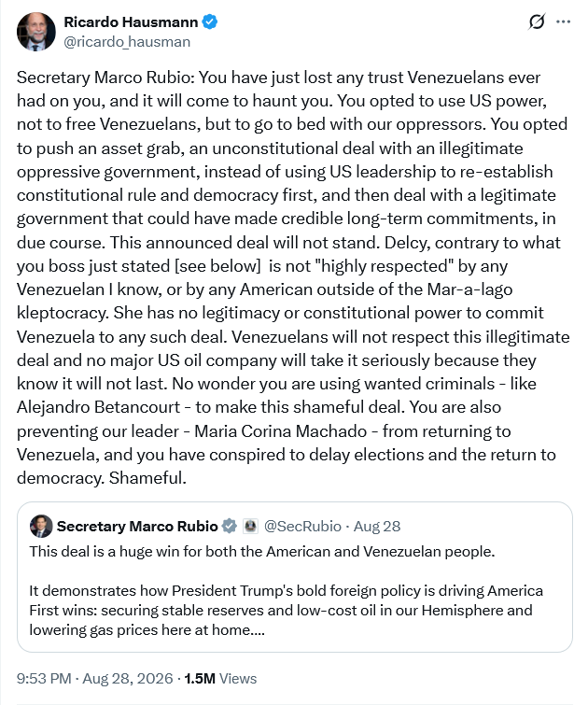
Task: Open the @ricardo_hausman handle link
Action: pos(127,42)
